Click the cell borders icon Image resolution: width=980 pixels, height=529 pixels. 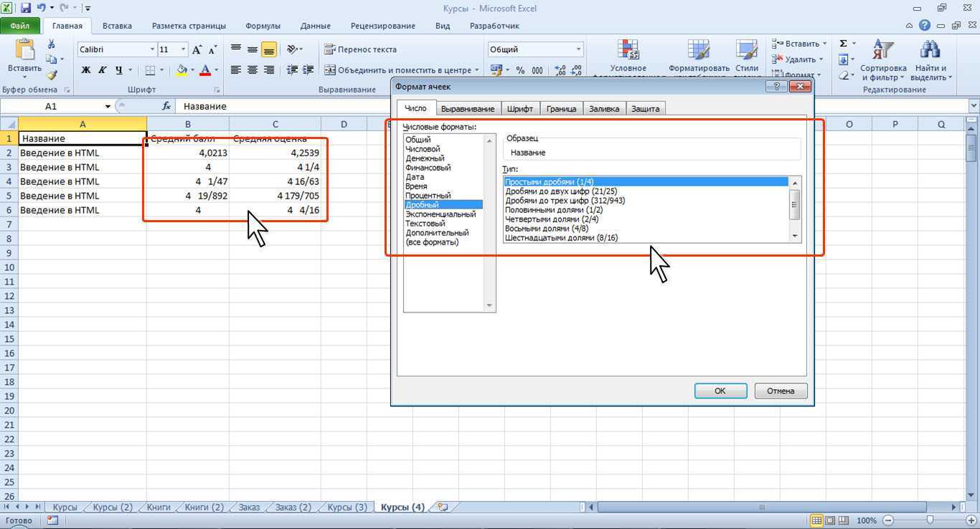tap(150, 70)
